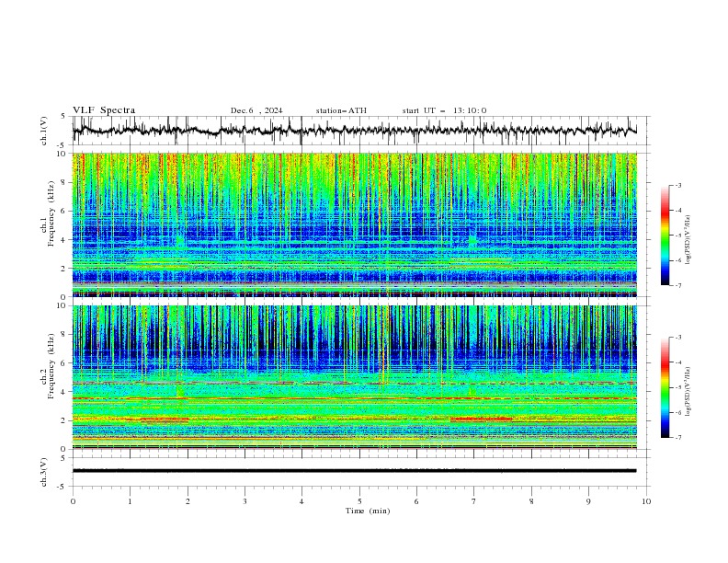Click time axis tick label "4"
This screenshot has height=563, width=728.
(301, 501)
